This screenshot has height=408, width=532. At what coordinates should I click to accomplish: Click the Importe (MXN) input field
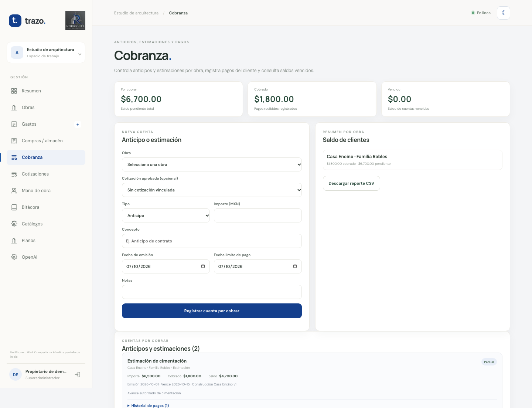258,215
